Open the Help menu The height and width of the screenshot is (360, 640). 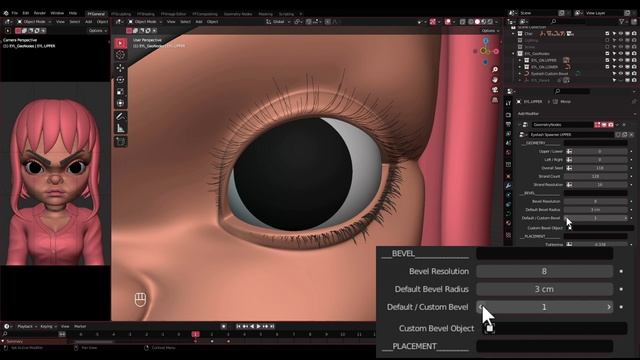[x=73, y=13]
